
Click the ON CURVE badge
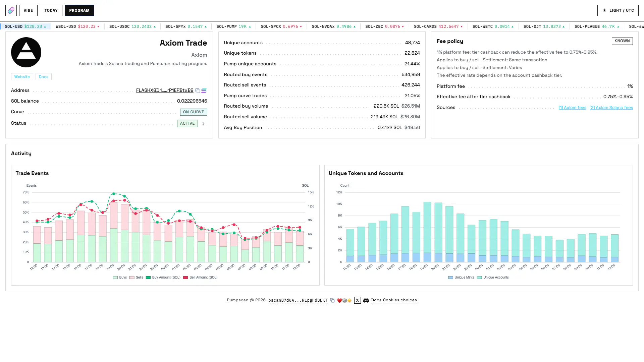(194, 112)
